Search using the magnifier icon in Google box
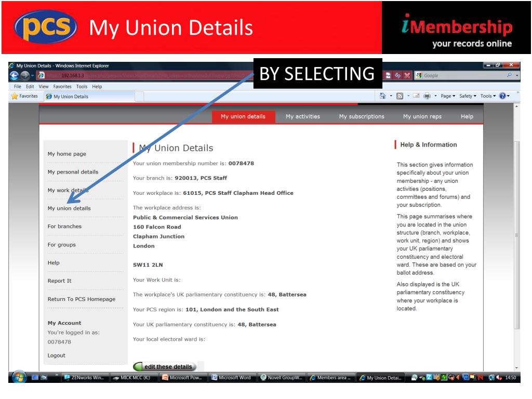The width and height of the screenshot is (532, 399). (509, 75)
